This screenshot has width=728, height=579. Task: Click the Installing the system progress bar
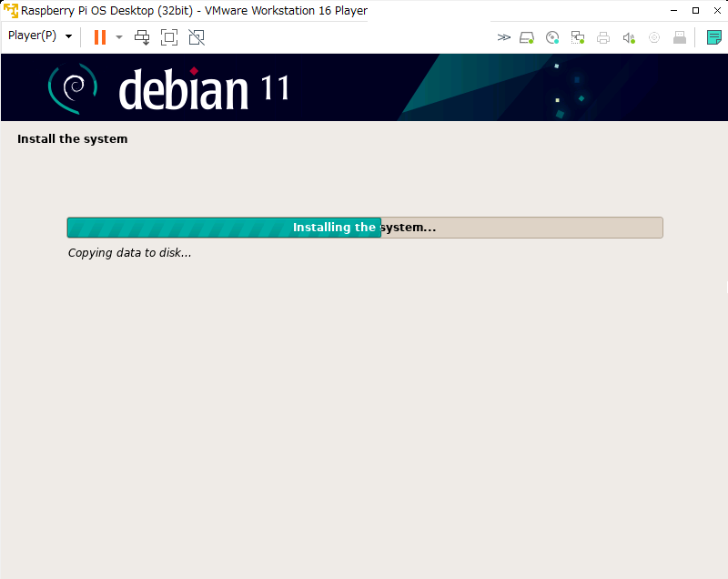(x=365, y=228)
